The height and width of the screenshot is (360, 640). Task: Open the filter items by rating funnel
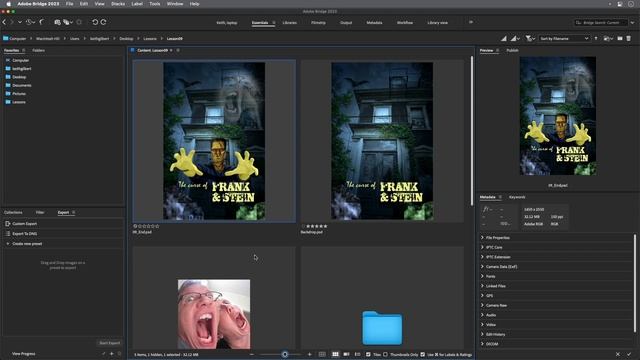point(530,38)
